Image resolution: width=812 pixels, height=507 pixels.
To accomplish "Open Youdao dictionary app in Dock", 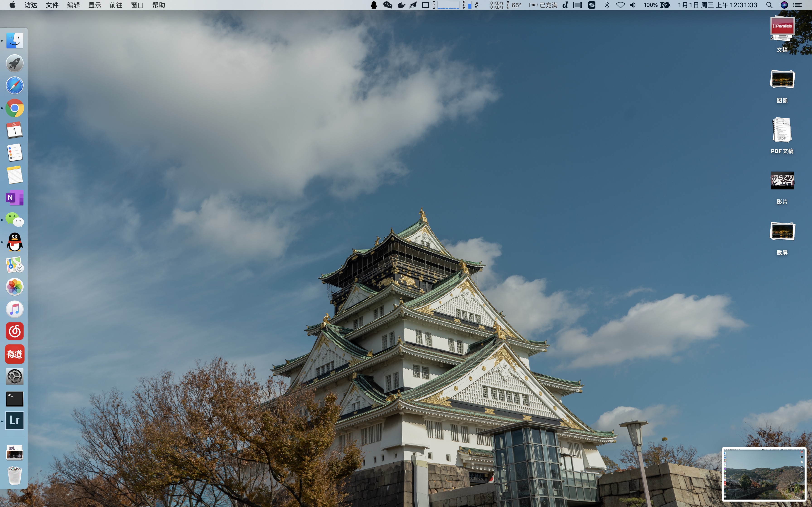I will pyautogui.click(x=14, y=354).
